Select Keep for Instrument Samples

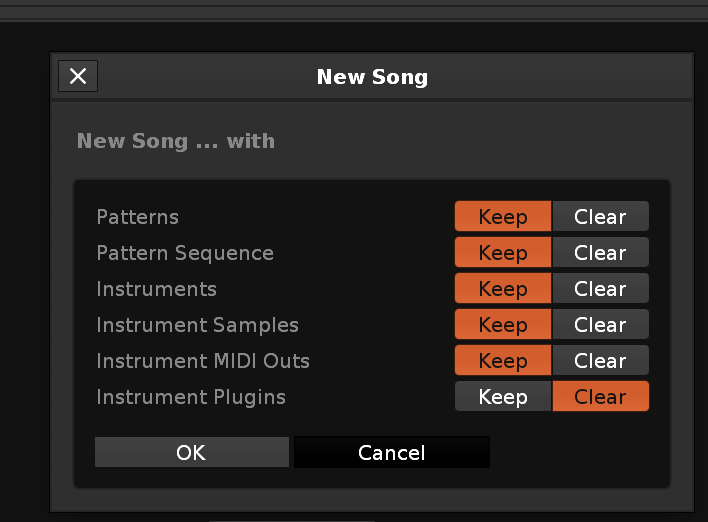[x=502, y=325]
